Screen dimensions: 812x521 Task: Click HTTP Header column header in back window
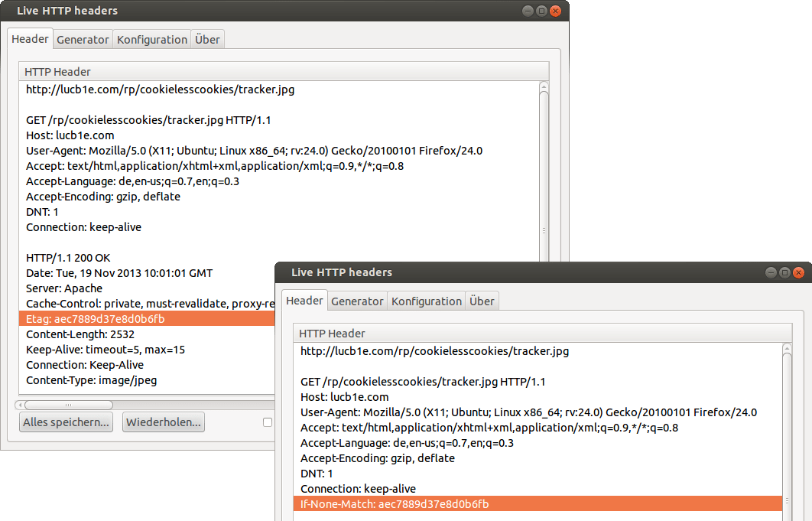[x=284, y=72]
